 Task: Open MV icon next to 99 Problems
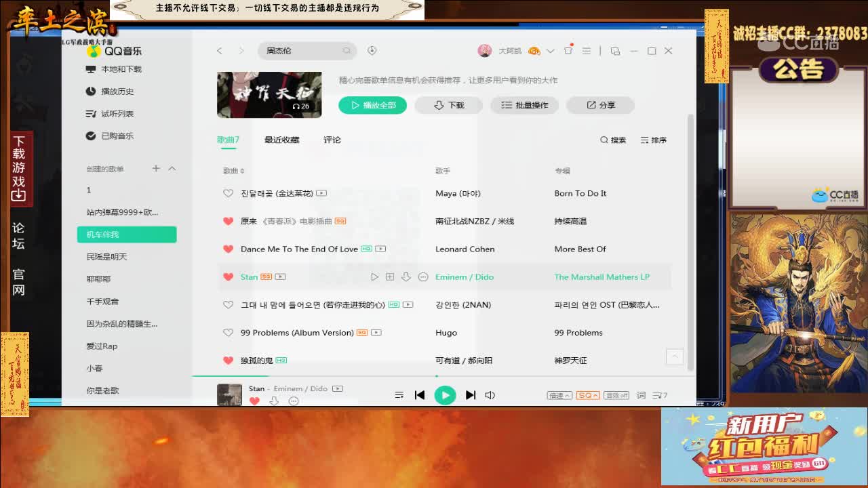click(376, 332)
